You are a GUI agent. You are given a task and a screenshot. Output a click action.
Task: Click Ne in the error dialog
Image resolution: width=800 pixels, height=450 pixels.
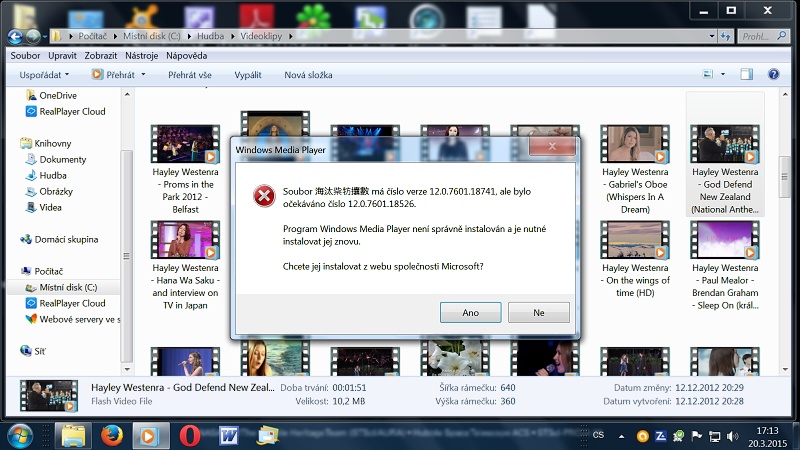[x=539, y=312]
